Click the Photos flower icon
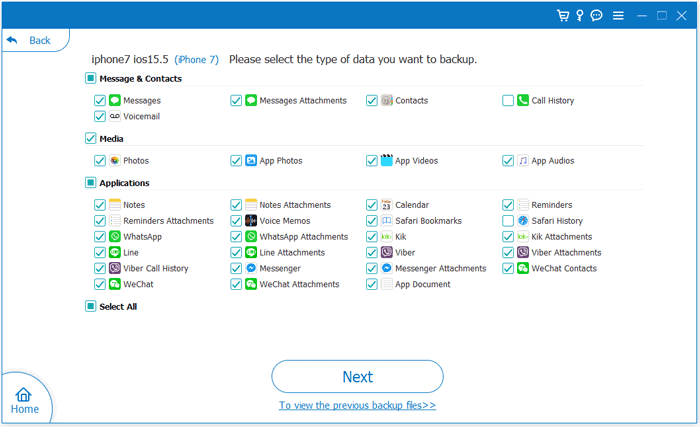The image size is (700, 427). (115, 160)
